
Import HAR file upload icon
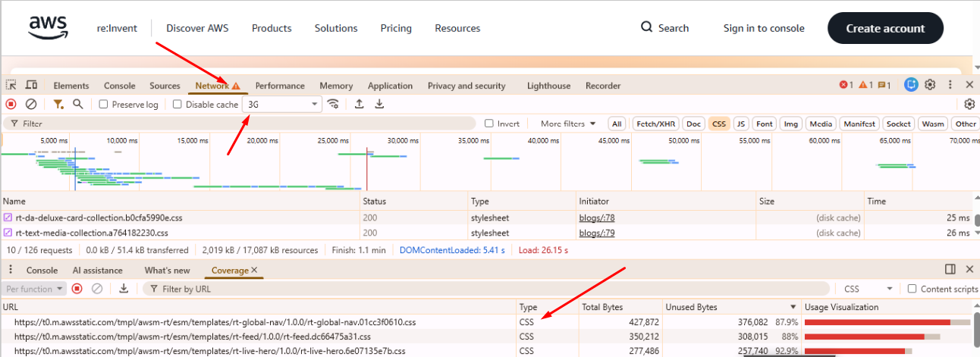tap(360, 104)
